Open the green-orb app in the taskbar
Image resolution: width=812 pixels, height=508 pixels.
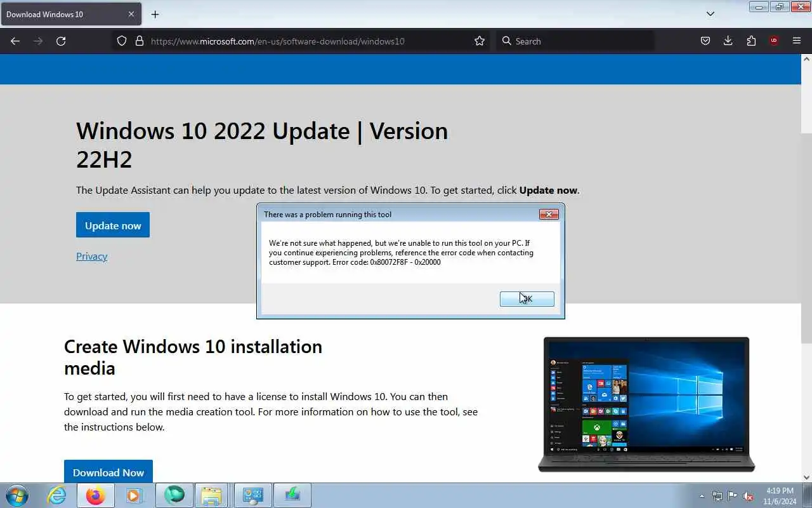pyautogui.click(x=174, y=495)
